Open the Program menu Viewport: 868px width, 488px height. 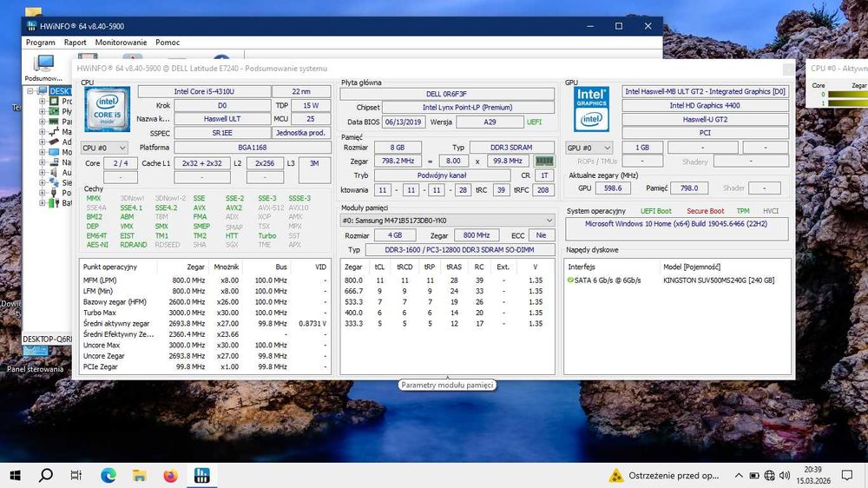tap(41, 42)
